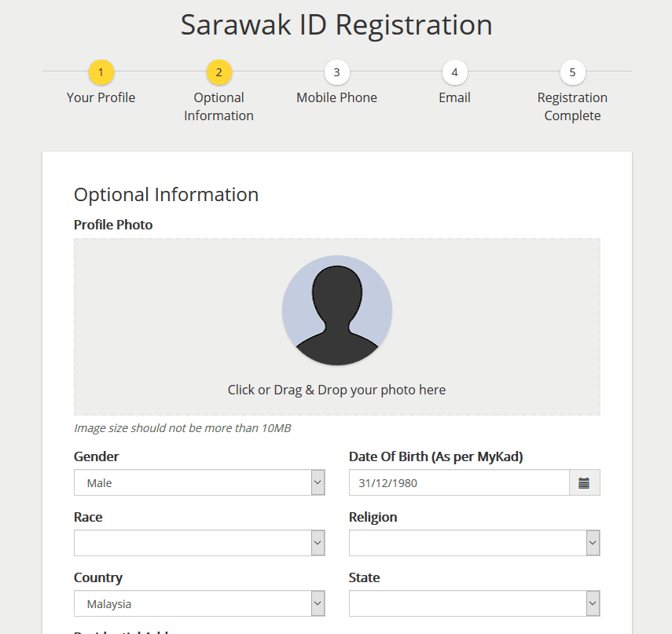The height and width of the screenshot is (634, 672).
Task: Select the Optional Information step label
Action: click(x=218, y=107)
